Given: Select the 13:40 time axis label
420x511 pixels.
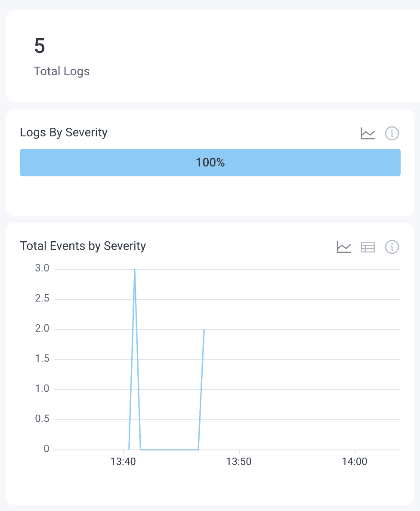Looking at the screenshot, I should 124,462.
